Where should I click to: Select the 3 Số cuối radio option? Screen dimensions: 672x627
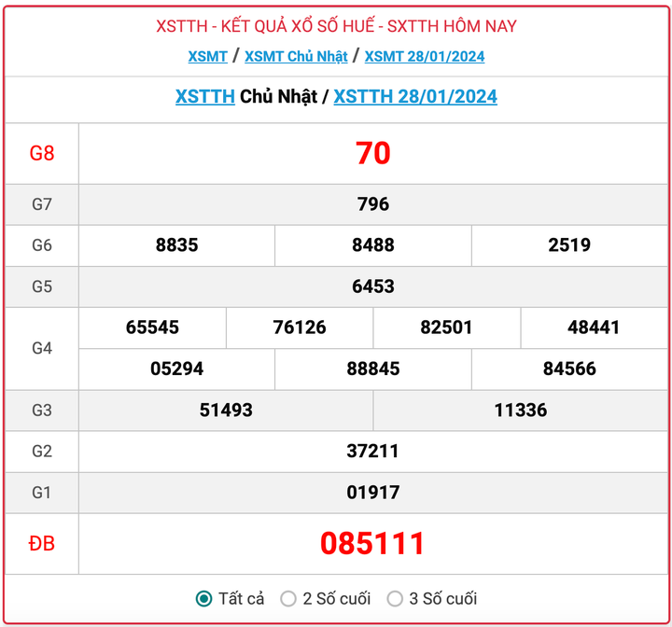[395, 598]
